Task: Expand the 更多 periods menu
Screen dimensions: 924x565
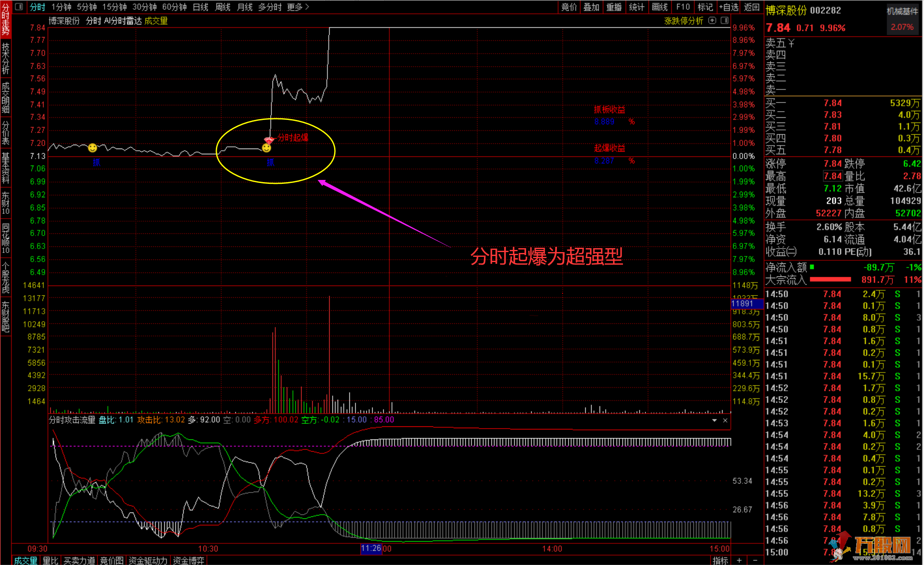Action: pyautogui.click(x=298, y=7)
